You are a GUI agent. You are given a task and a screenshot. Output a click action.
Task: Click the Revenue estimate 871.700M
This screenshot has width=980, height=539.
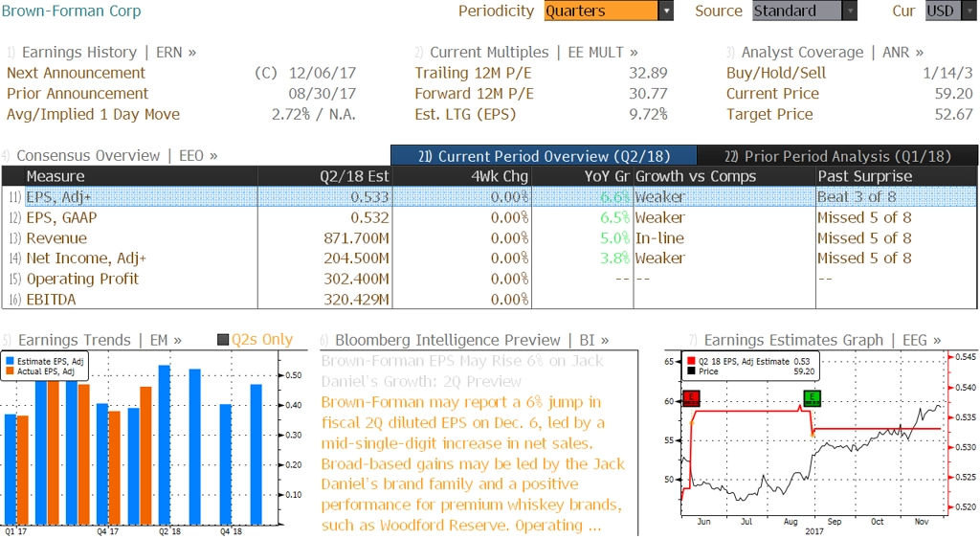356,238
